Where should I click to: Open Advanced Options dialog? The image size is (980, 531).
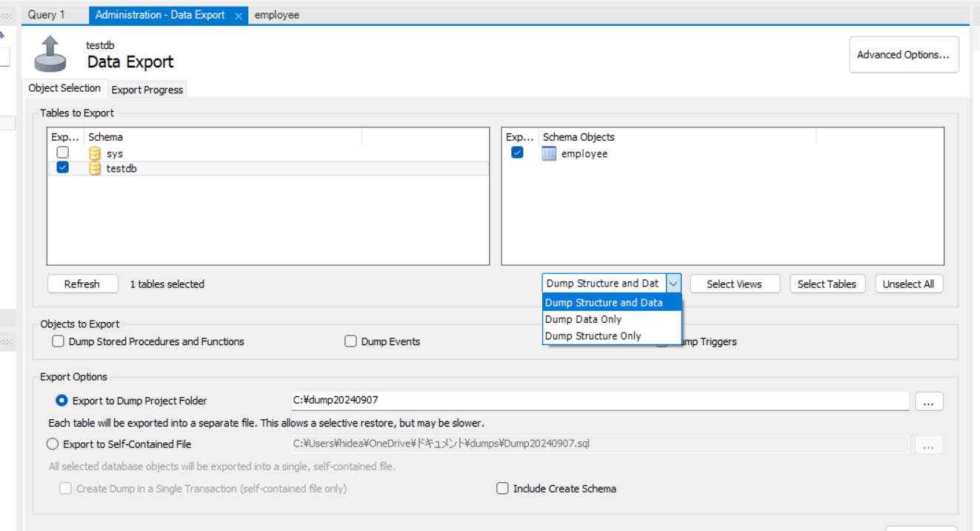pos(903,55)
